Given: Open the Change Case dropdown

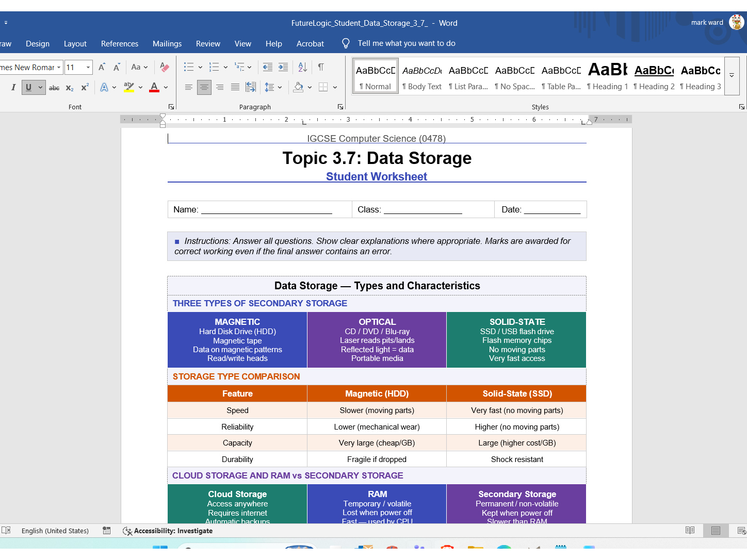Looking at the screenshot, I should click(x=139, y=67).
